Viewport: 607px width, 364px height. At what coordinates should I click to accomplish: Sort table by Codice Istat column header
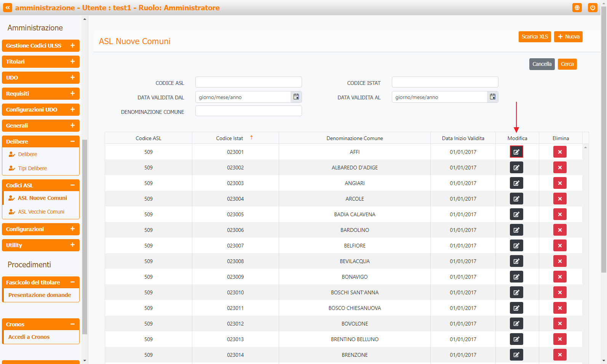click(x=230, y=138)
